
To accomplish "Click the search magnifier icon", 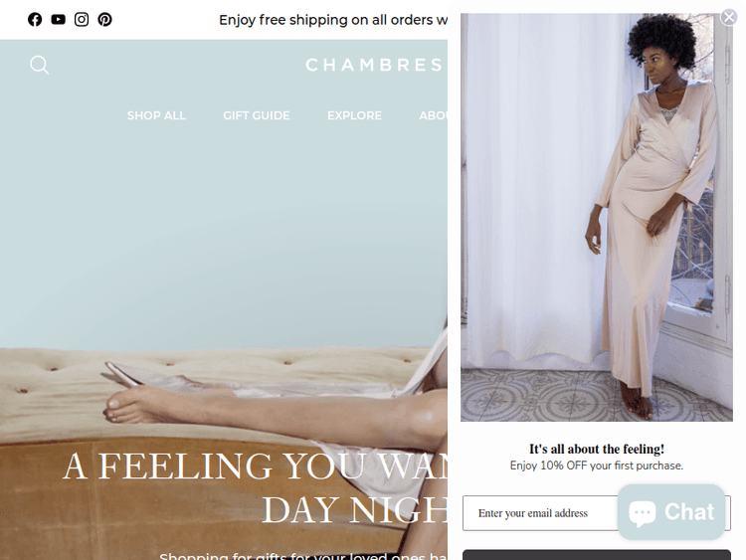I will click(39, 66).
